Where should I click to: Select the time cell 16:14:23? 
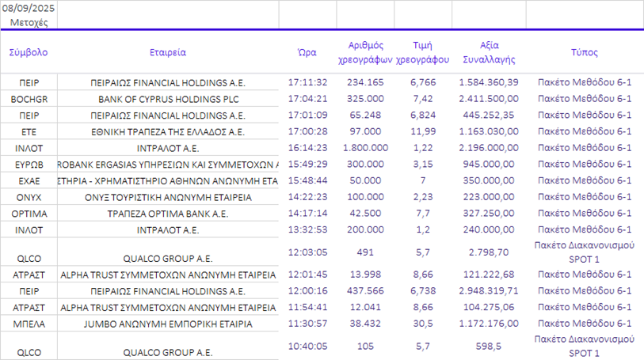pos(307,148)
